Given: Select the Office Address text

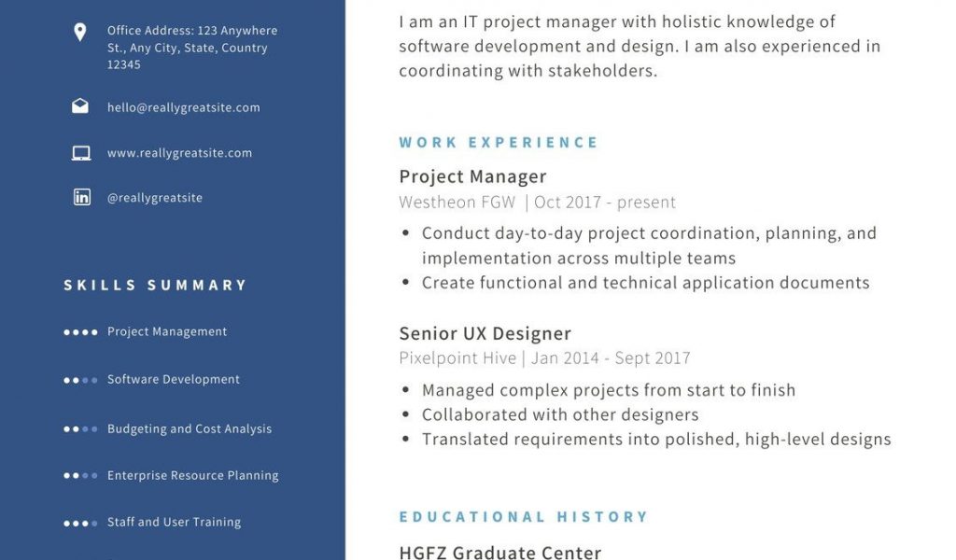Looking at the screenshot, I should 191,48.
